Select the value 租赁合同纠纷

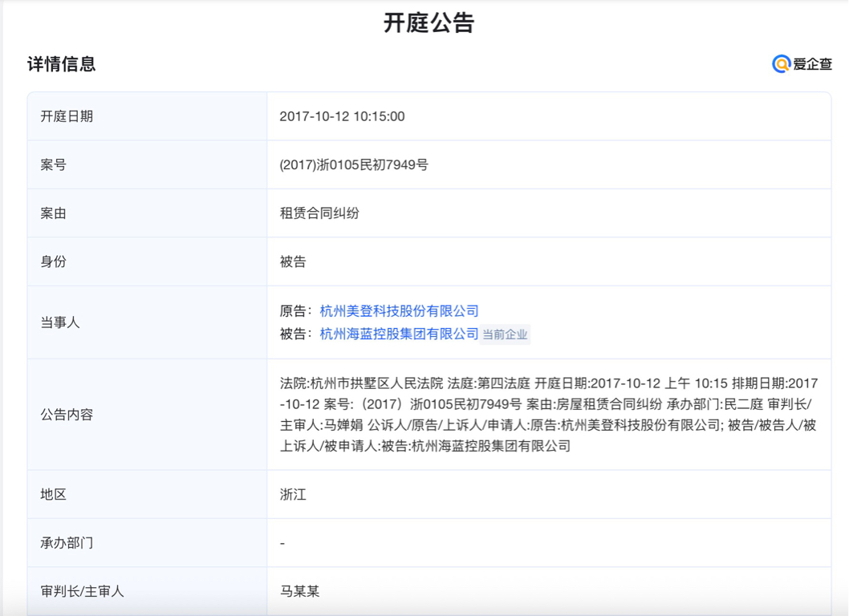coord(319,213)
